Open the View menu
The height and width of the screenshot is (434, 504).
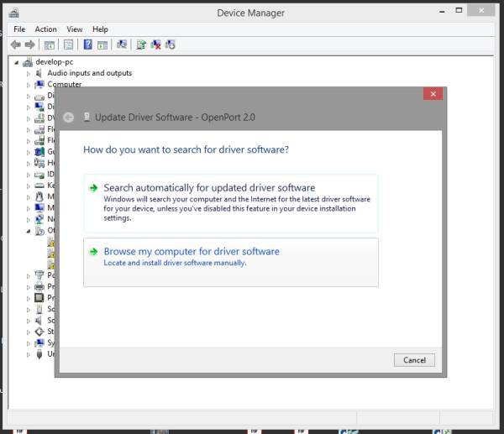tap(75, 29)
